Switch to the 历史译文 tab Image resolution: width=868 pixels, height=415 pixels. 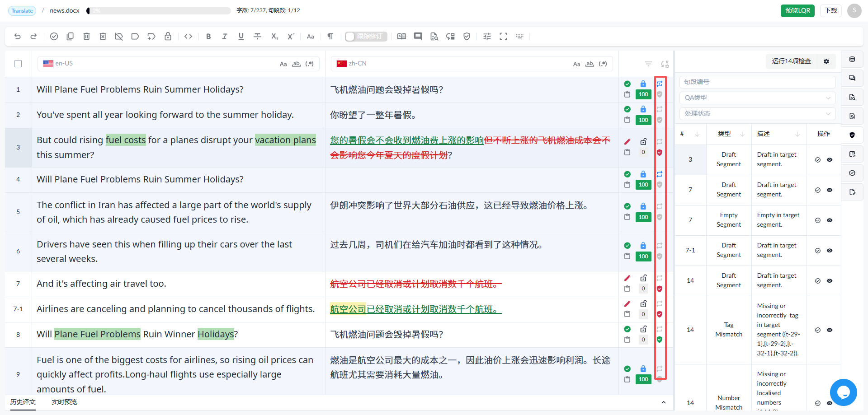coord(23,402)
